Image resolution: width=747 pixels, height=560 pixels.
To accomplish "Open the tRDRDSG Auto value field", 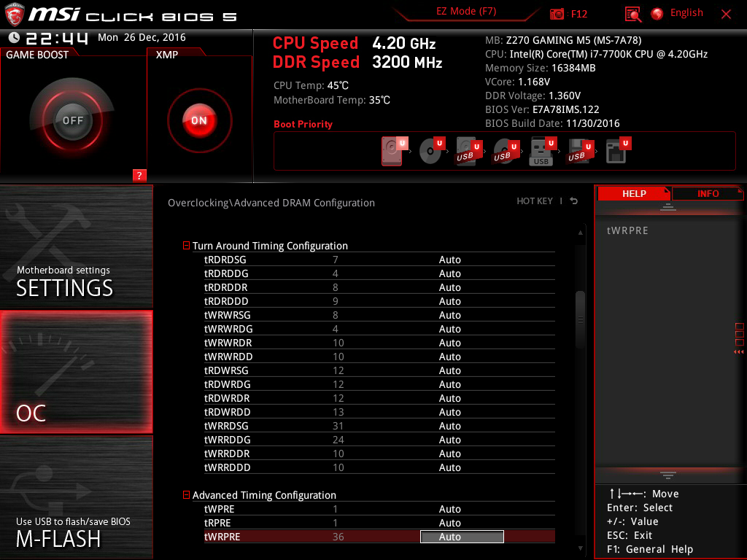I will pyautogui.click(x=449, y=260).
